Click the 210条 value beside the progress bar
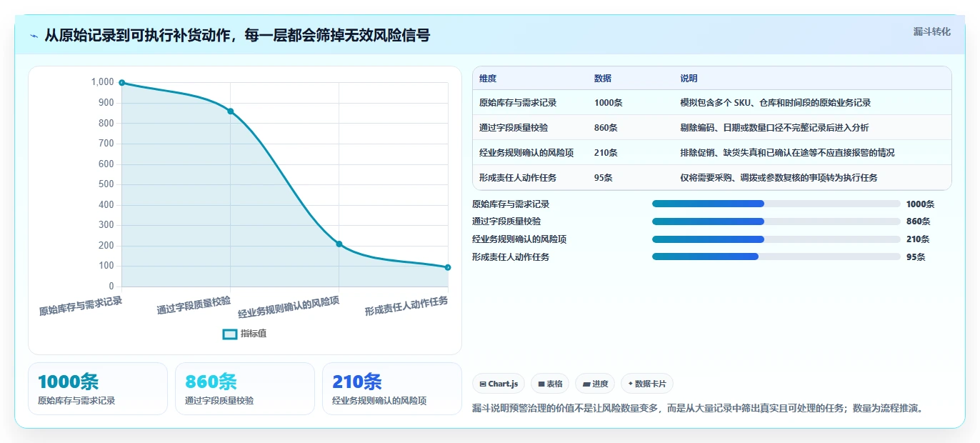Image resolution: width=980 pixels, height=443 pixels. pos(918,239)
